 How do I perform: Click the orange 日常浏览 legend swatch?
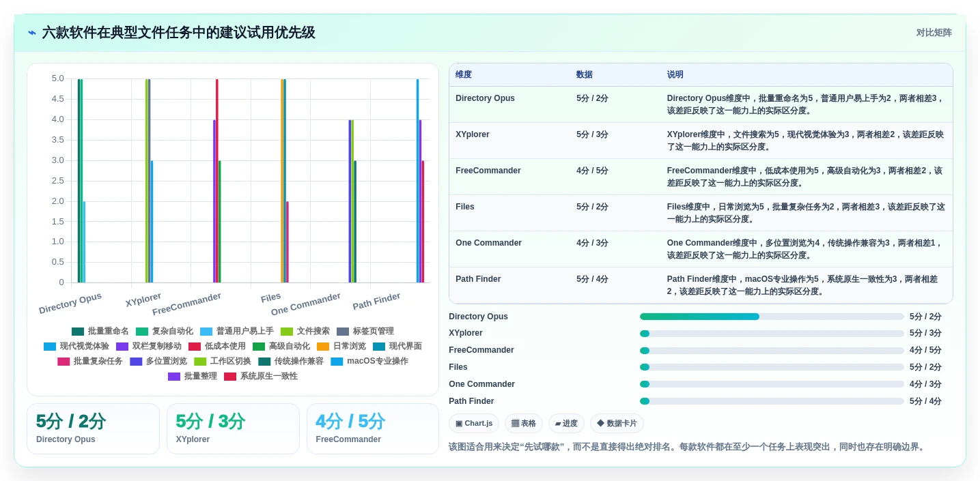click(323, 346)
